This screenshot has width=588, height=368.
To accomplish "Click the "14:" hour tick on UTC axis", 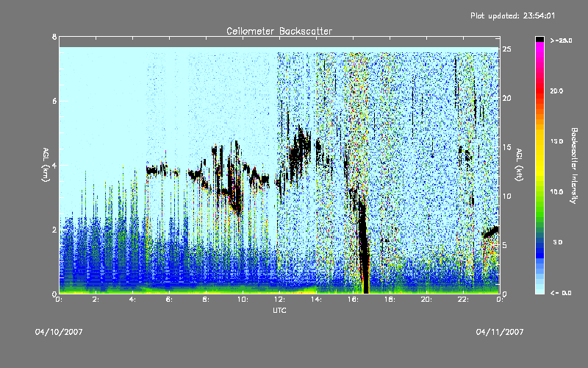I will (316, 300).
